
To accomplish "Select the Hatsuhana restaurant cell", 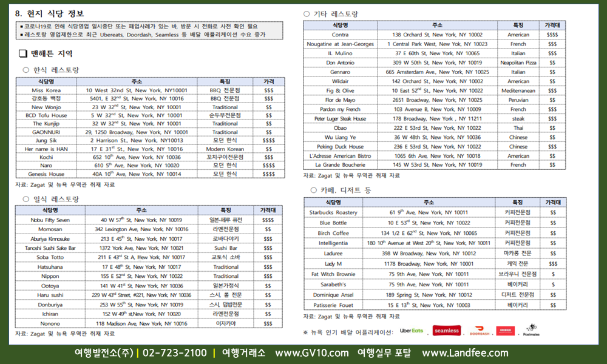I will pyautogui.click(x=50, y=267).
